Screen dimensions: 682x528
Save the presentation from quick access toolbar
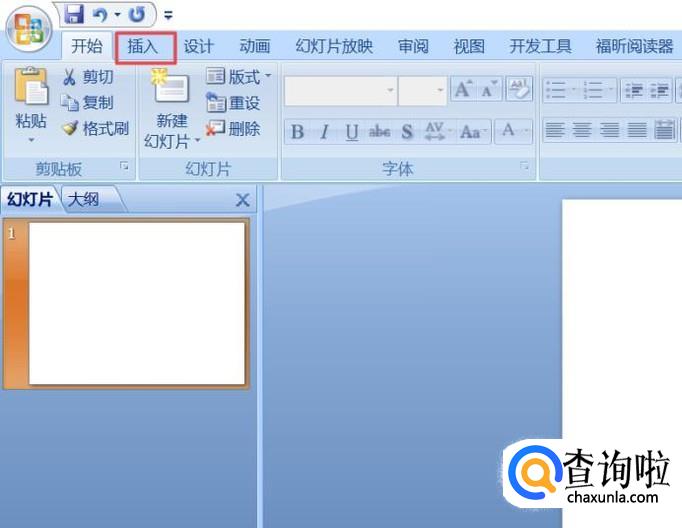74,14
